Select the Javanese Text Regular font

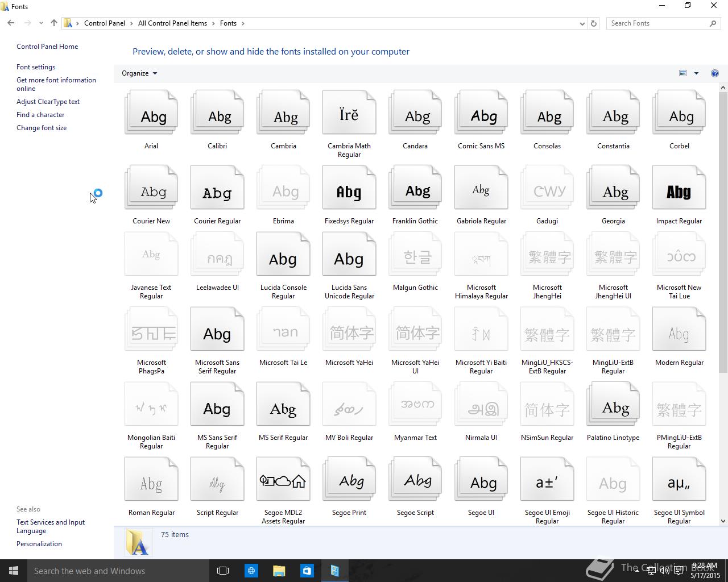[x=151, y=253]
